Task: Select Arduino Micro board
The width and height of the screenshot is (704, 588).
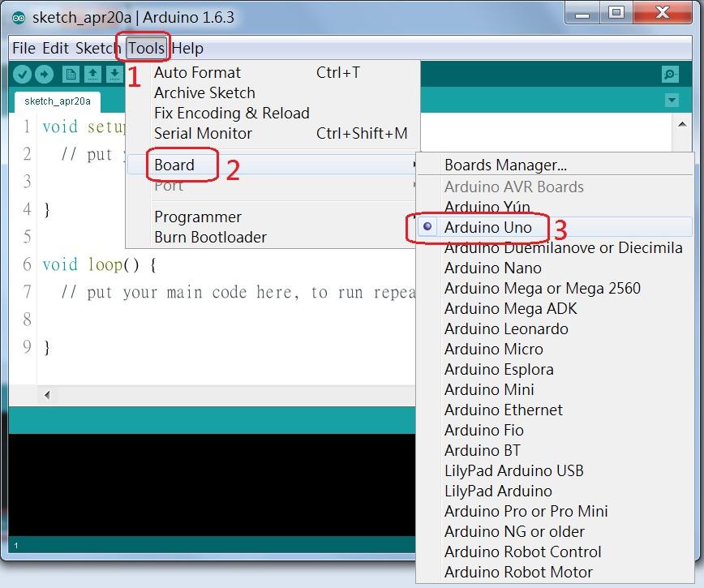Action: click(x=556, y=349)
